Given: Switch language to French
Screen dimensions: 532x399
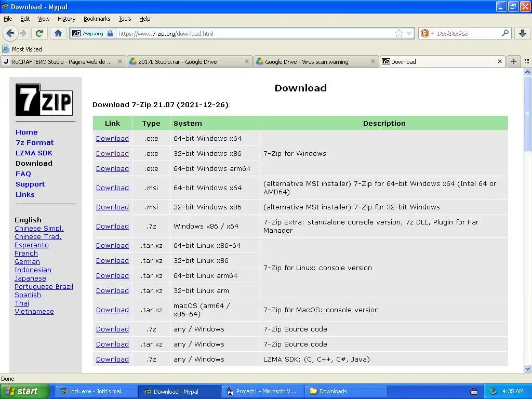Looking at the screenshot, I should point(26,254).
